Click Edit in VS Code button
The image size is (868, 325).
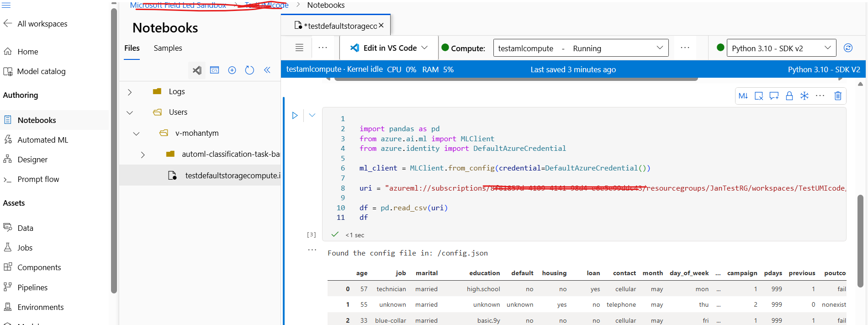(x=384, y=48)
